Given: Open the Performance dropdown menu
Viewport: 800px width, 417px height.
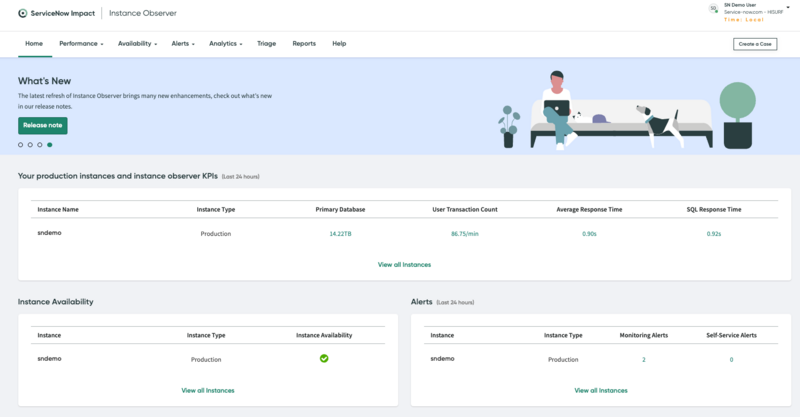Looking at the screenshot, I should pos(81,44).
